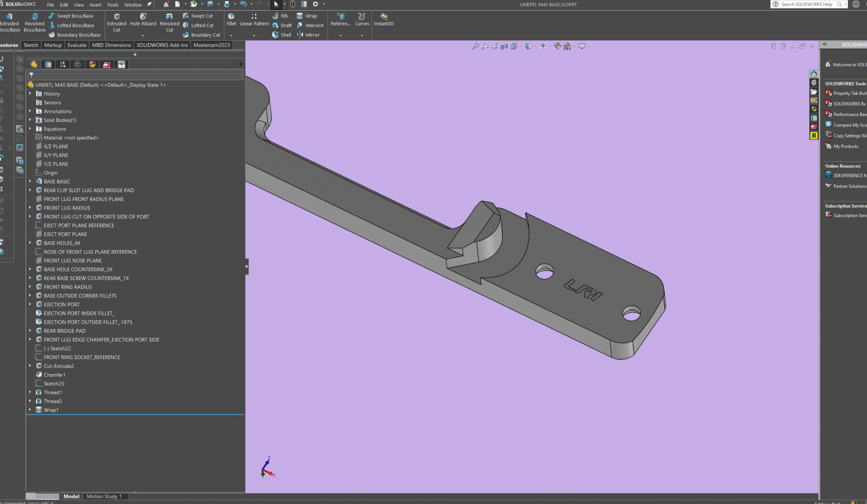Expand REAR CLIP SLOT LUG AND BRIDGE PAD
Image resolution: width=867 pixels, height=504 pixels.
pyautogui.click(x=30, y=190)
